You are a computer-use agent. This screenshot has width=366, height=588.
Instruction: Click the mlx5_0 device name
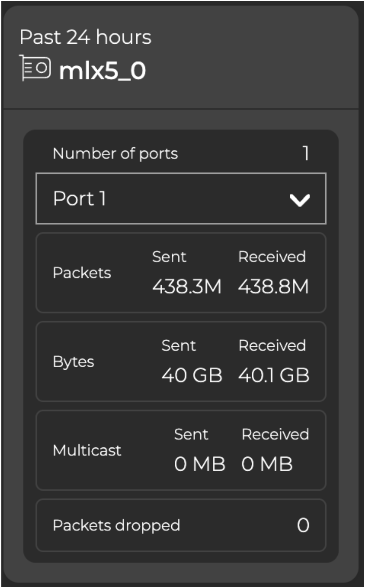click(102, 70)
